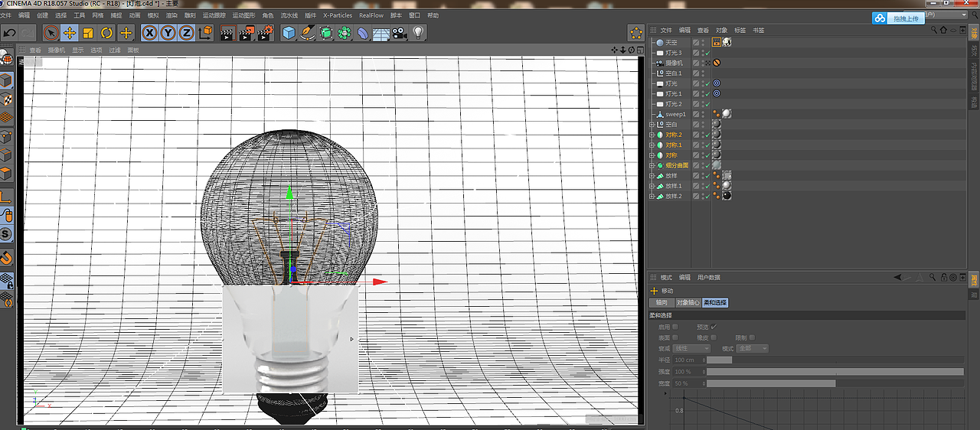Render the active view
Image resolution: width=980 pixels, height=430 pixels.
pyautogui.click(x=227, y=33)
